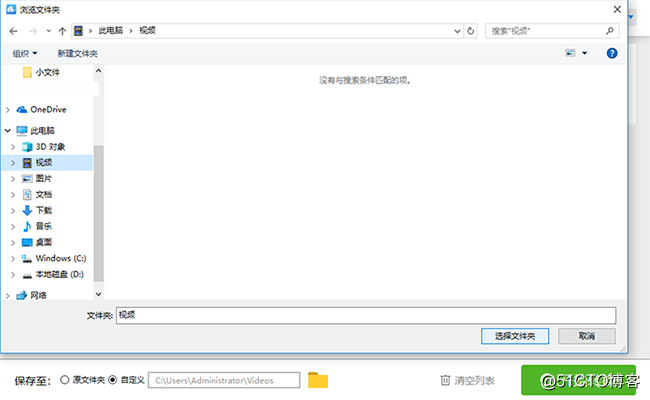Select 文档 folder in tree
Viewport: 650px width, 400px height.
44,194
